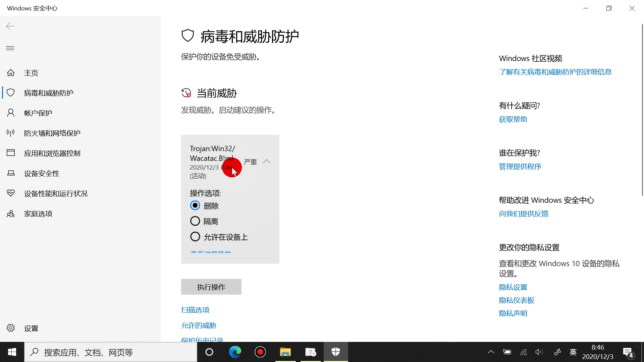Click the taskbar search box
The image size is (644, 362).
pyautogui.click(x=111, y=352)
